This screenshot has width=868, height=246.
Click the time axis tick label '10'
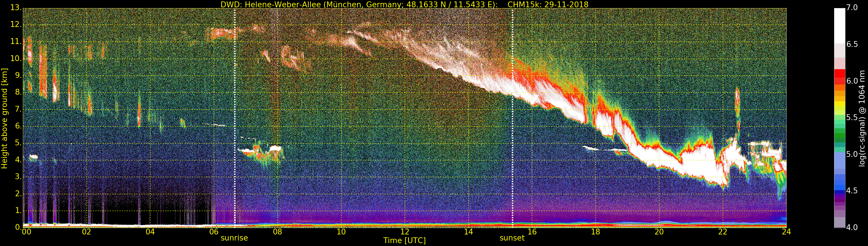point(341,232)
